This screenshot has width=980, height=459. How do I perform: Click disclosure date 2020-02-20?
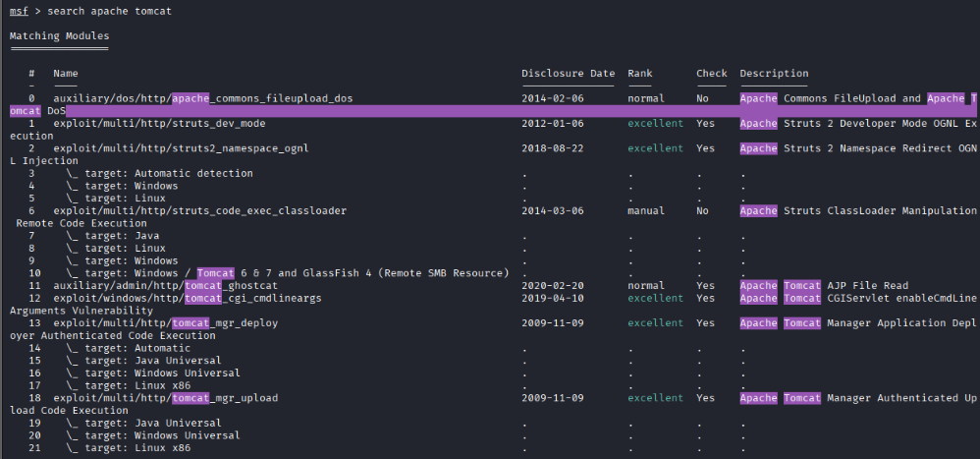pyautogui.click(x=553, y=286)
